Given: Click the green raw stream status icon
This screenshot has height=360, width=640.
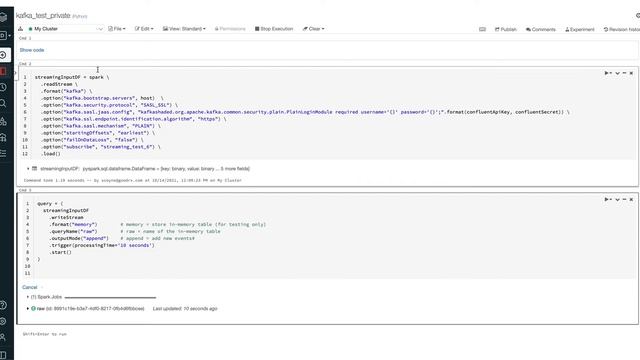Looking at the screenshot, I should click(x=33, y=309).
